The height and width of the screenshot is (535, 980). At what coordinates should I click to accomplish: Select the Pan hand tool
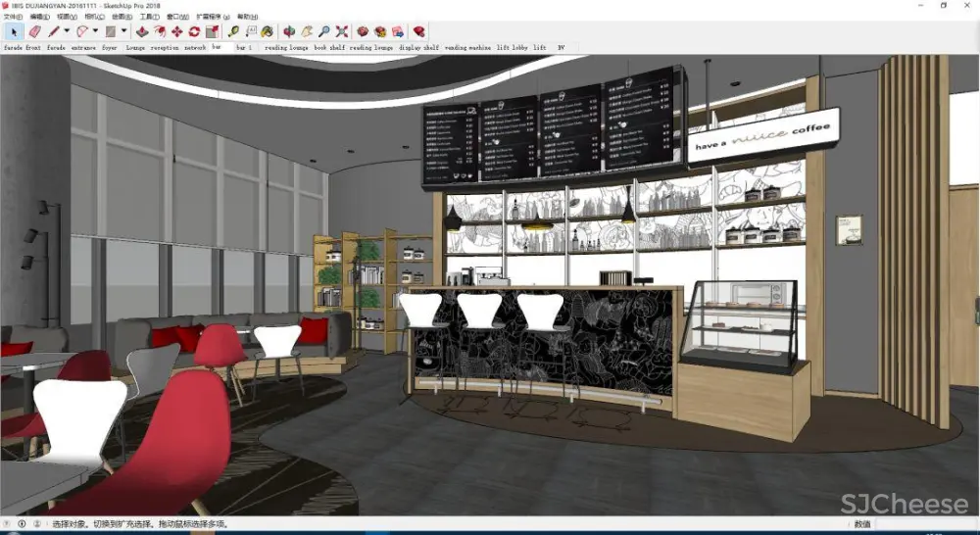[x=306, y=31]
